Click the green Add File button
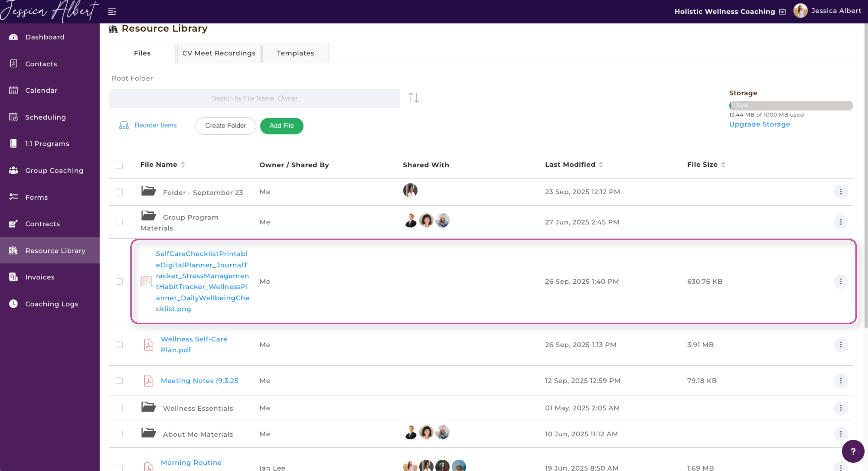This screenshot has width=868, height=471. click(281, 126)
